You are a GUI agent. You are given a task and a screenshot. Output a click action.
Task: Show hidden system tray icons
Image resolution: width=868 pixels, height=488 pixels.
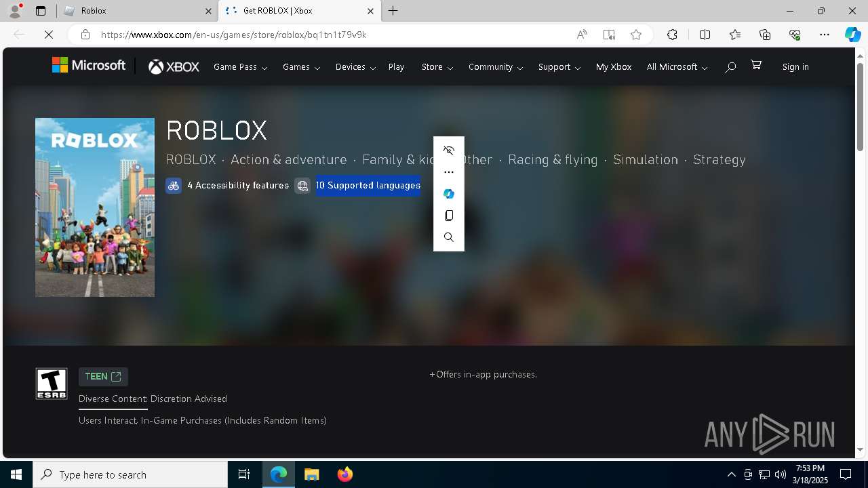pos(731,474)
